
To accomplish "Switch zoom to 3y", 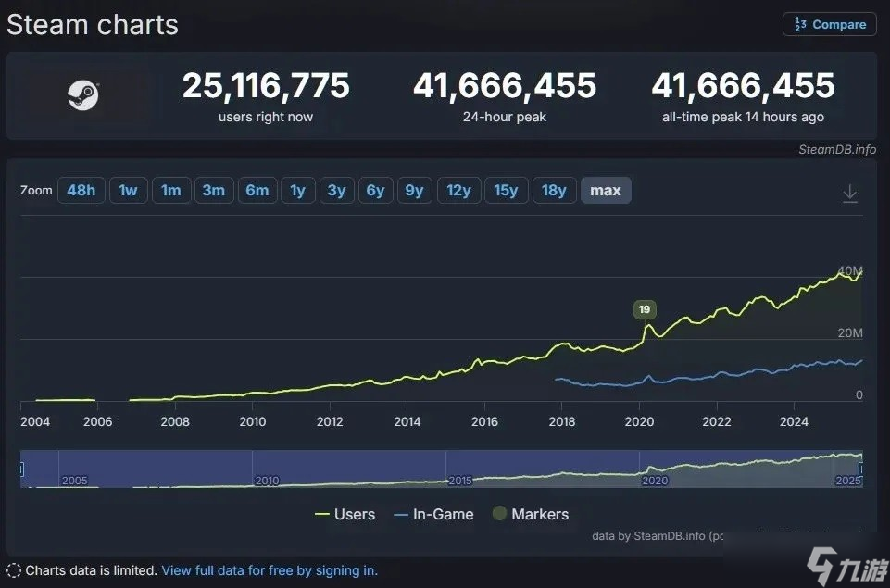I will click(x=336, y=191).
